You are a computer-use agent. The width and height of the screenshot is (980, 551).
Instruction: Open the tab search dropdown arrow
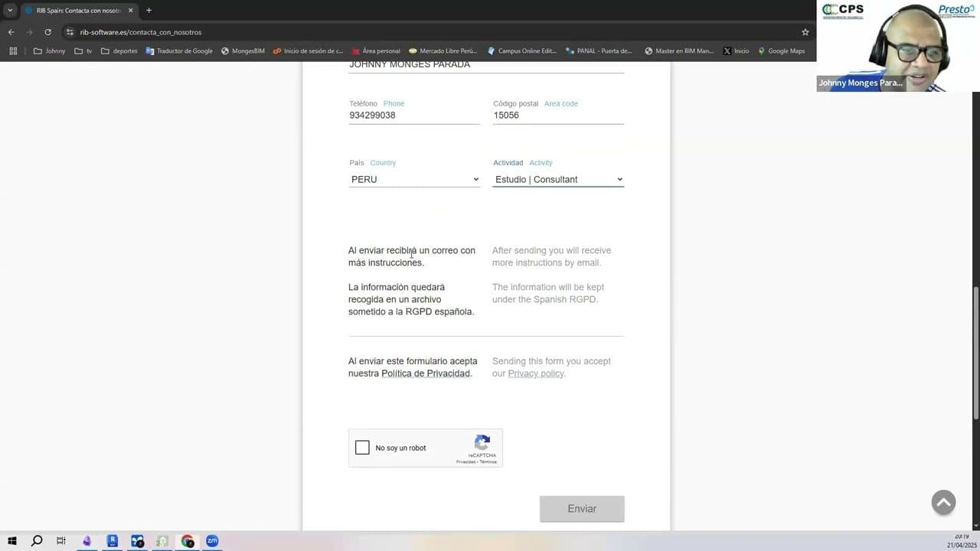[x=10, y=11]
